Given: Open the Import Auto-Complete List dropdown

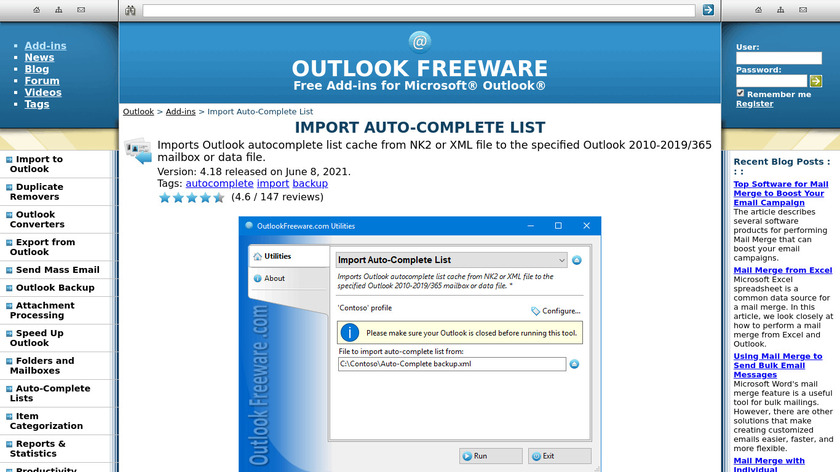Looking at the screenshot, I should 451,260.
